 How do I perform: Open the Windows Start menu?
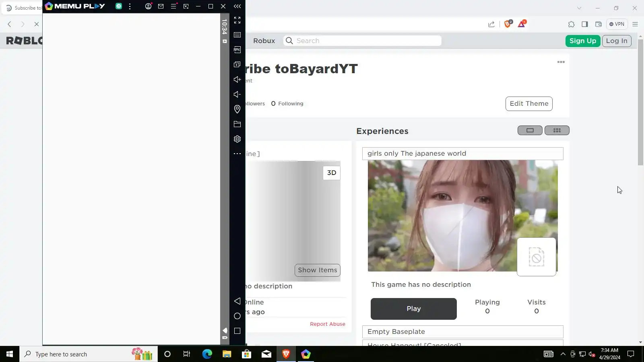tap(10, 354)
